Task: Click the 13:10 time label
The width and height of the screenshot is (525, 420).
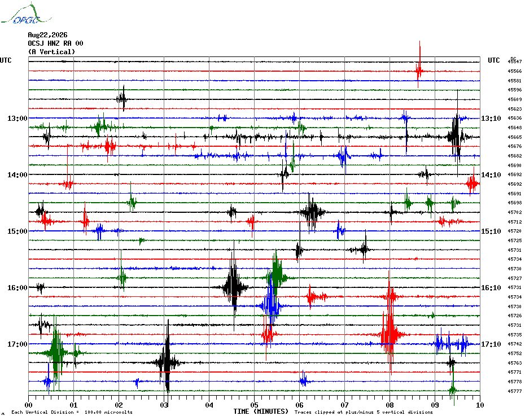Action: coord(491,118)
